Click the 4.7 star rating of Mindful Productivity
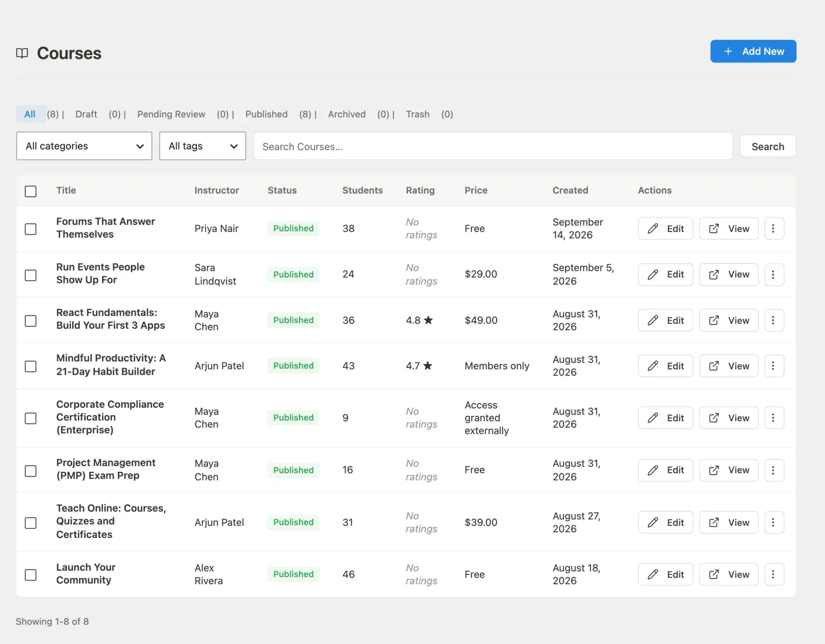825x644 pixels. click(x=419, y=366)
